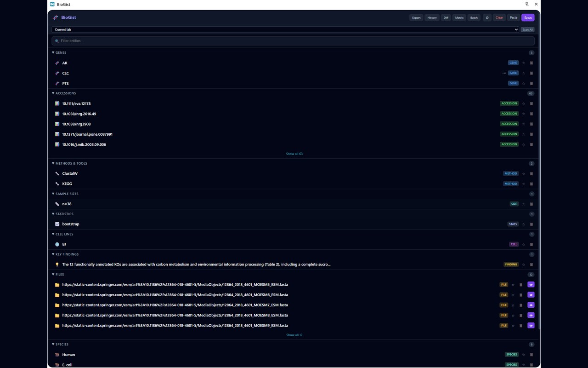The height and width of the screenshot is (368, 588).
Task: Copy the AR gene entry
Action: pyautogui.click(x=531, y=63)
